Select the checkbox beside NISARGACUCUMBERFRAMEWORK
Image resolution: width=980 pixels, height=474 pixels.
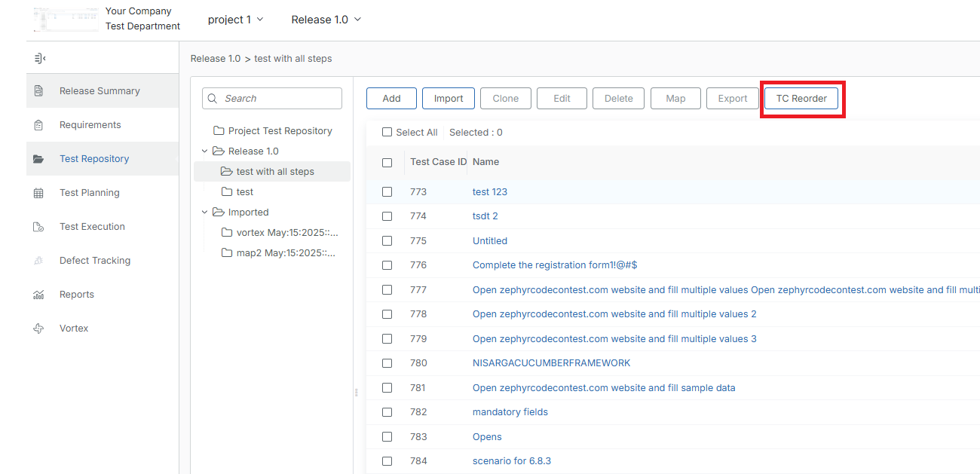tap(387, 362)
